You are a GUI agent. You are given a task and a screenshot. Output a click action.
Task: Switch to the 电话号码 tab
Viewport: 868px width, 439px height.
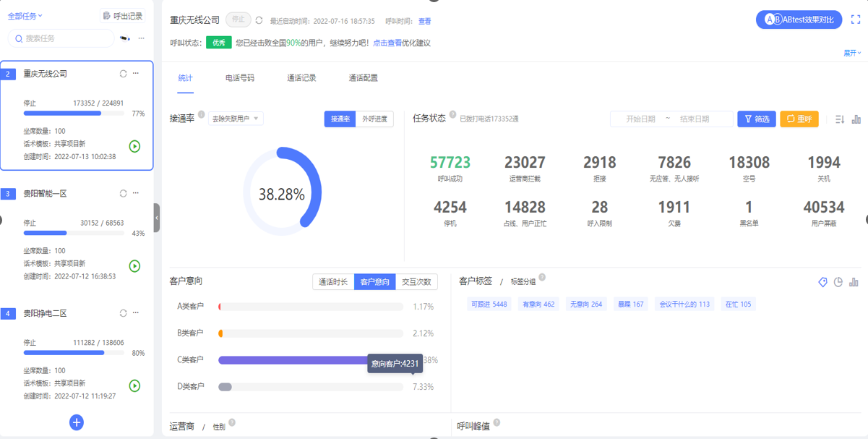coord(240,78)
